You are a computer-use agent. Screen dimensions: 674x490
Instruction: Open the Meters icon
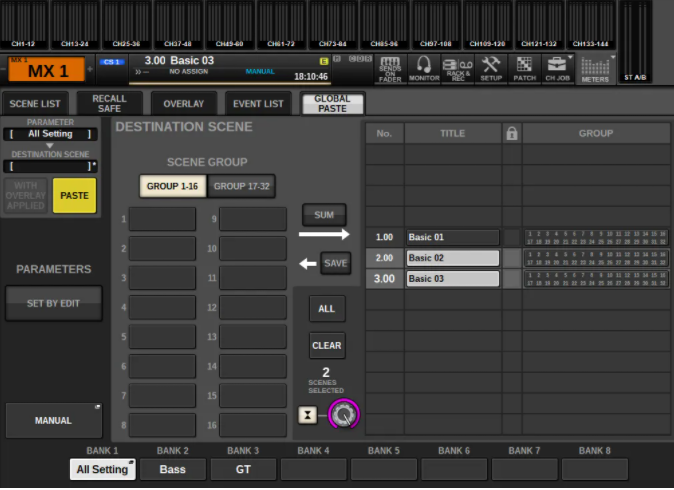595,68
